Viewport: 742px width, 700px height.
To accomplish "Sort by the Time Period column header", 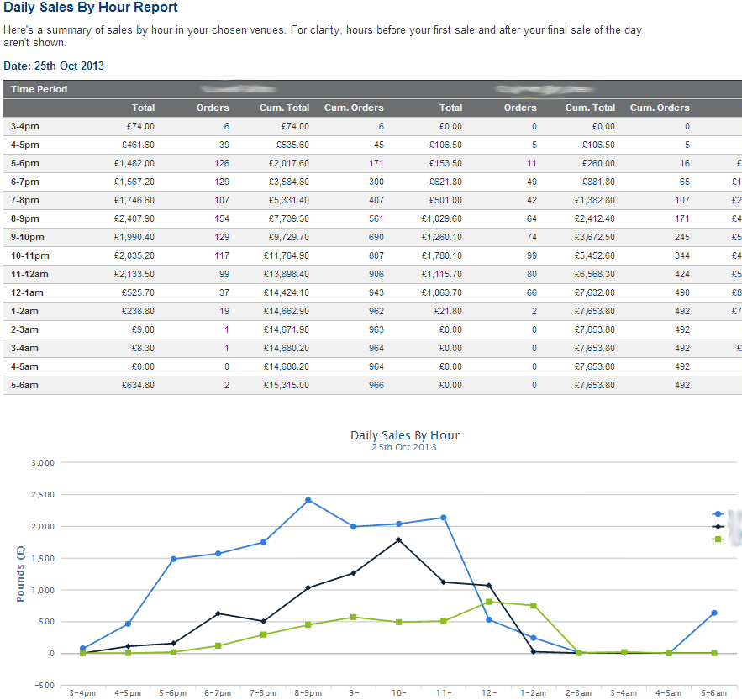I will click(38, 87).
